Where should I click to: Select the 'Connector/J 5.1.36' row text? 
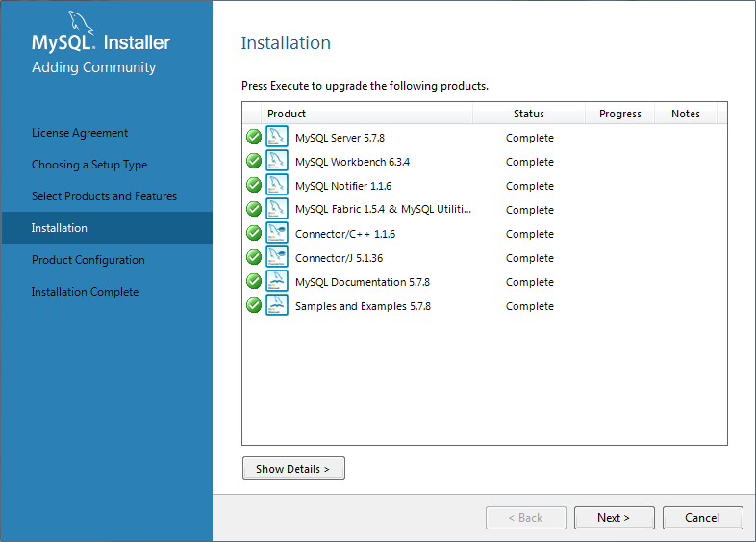point(339,258)
